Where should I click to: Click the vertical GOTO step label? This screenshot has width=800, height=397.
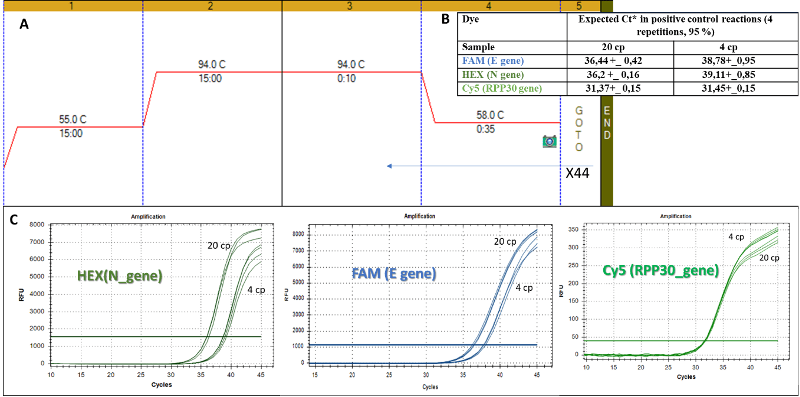(578, 129)
